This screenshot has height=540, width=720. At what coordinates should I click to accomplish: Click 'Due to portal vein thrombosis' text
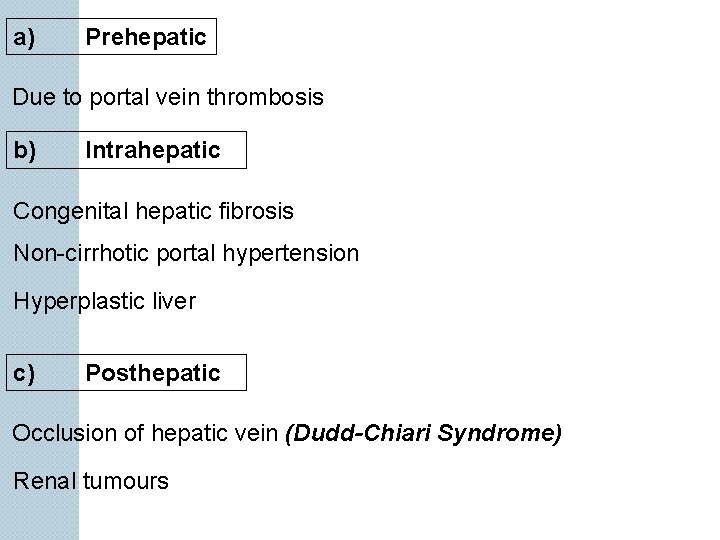coord(168,97)
